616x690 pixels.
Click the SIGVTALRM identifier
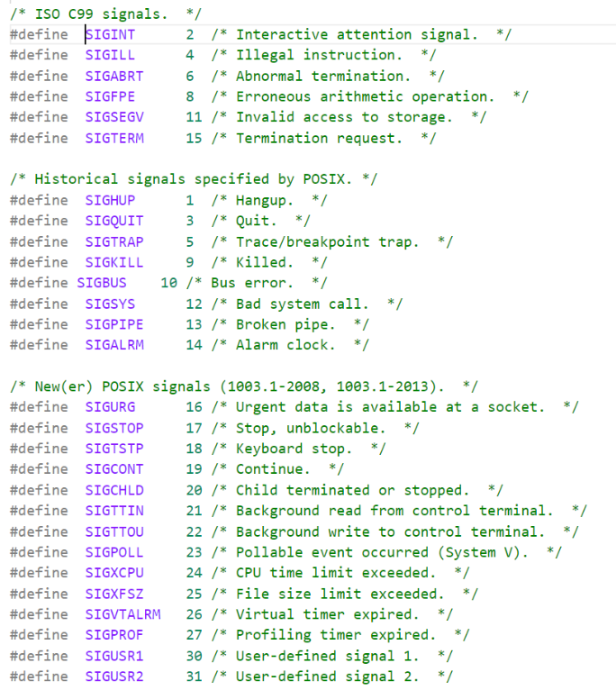tap(122, 614)
